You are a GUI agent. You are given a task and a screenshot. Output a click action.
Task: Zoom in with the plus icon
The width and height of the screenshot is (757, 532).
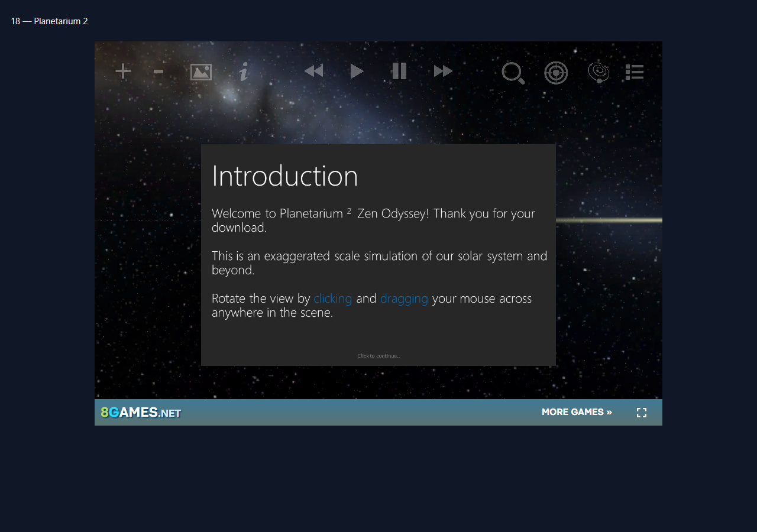tap(123, 72)
